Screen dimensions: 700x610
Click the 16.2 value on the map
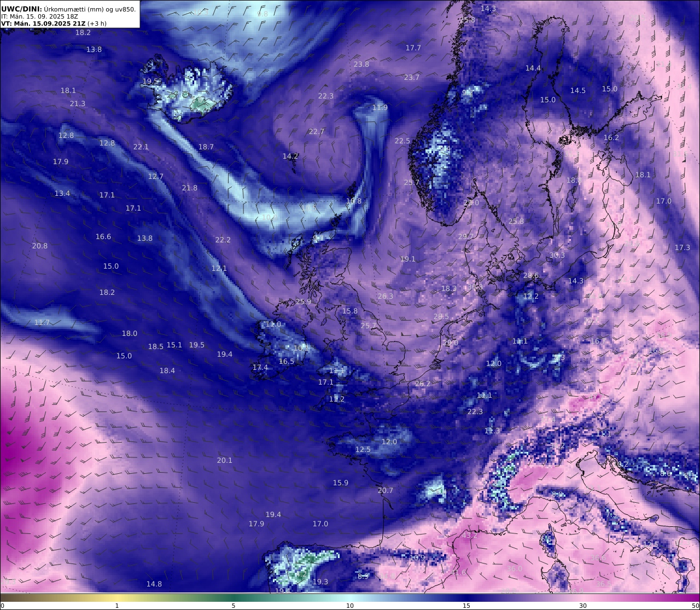tap(611, 137)
